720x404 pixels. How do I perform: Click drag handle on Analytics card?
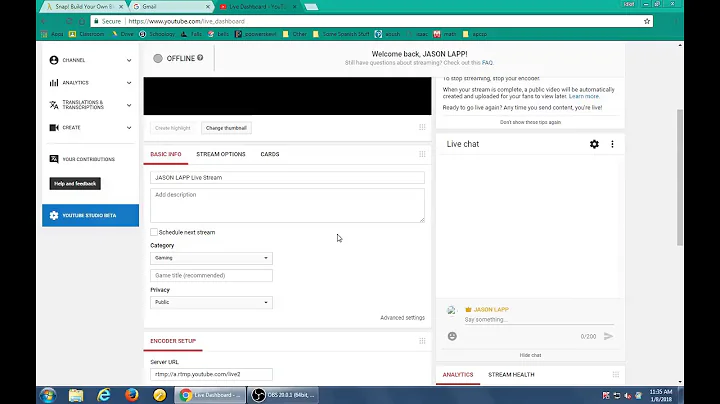616,375
